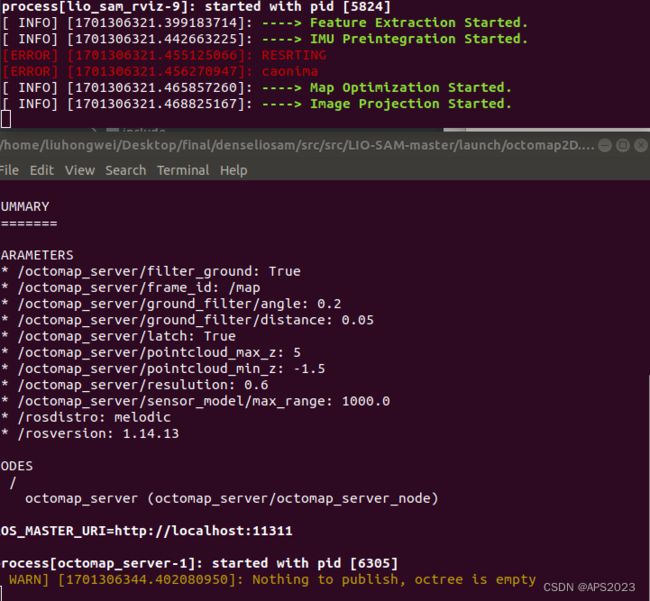The width and height of the screenshot is (650, 601).
Task: Click the red 'caonima' error line
Action: [160, 71]
